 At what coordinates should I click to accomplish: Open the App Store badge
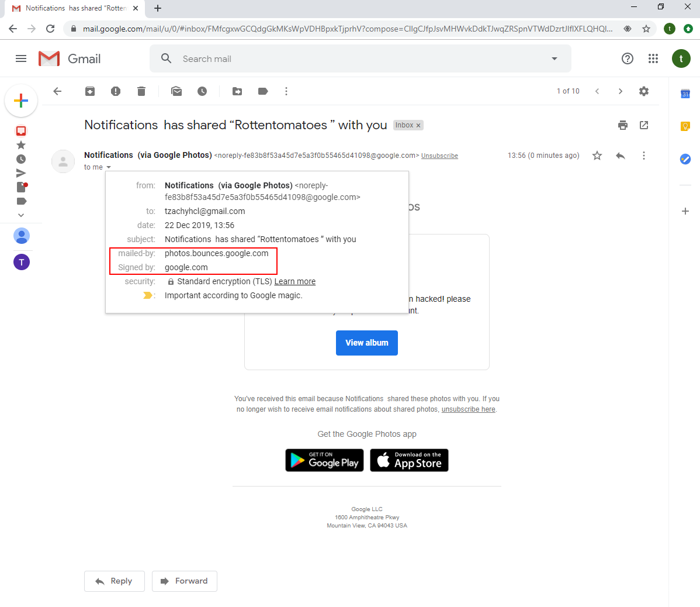click(x=409, y=460)
